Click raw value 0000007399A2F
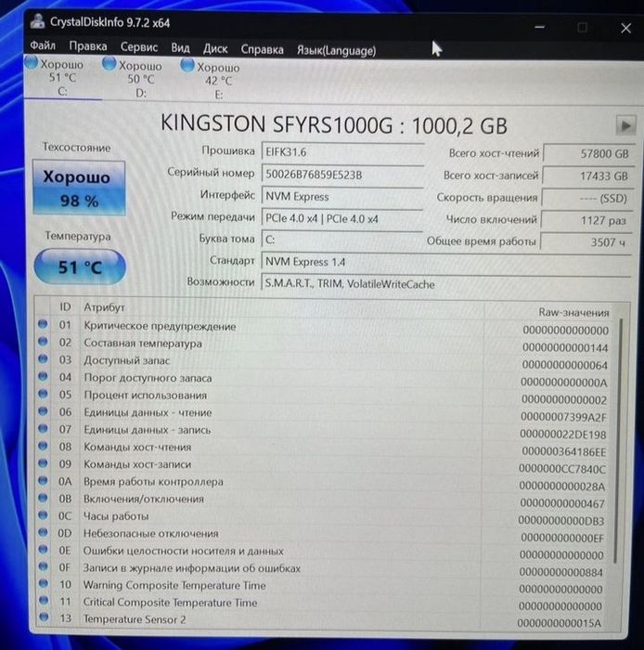Screen dimensions: 644x650 pyautogui.click(x=563, y=417)
